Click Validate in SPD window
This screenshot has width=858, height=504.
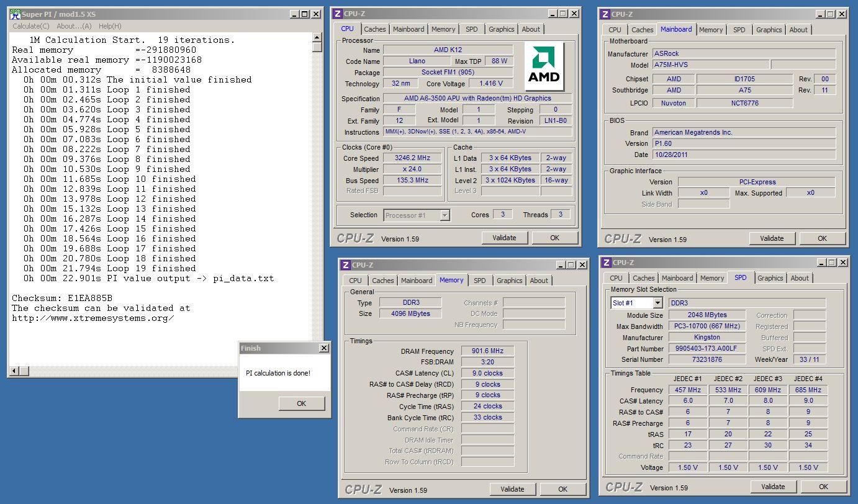(773, 487)
